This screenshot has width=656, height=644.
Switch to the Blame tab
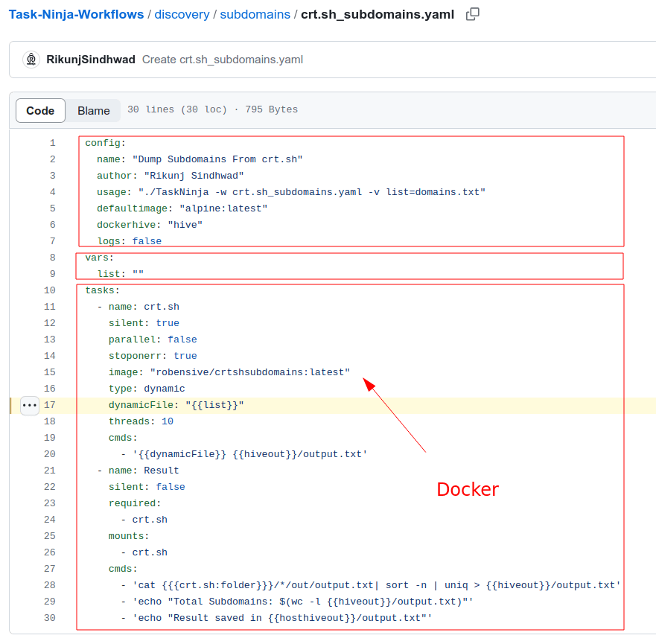[93, 110]
